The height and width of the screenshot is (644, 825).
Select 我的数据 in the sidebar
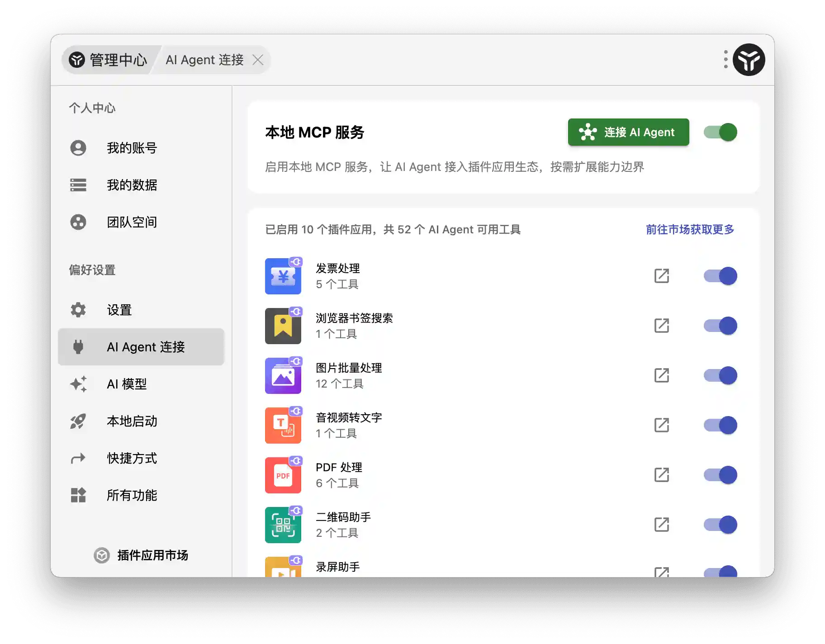(131, 185)
